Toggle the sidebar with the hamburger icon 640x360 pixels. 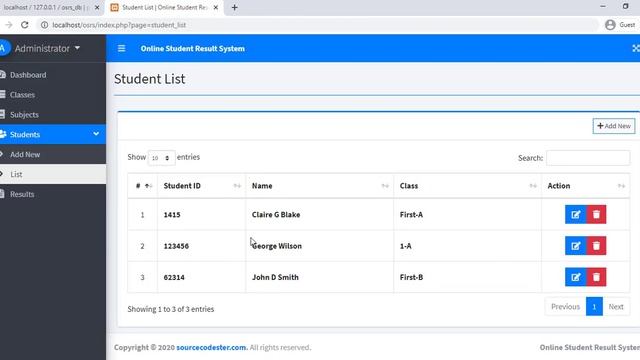pyautogui.click(x=121, y=49)
